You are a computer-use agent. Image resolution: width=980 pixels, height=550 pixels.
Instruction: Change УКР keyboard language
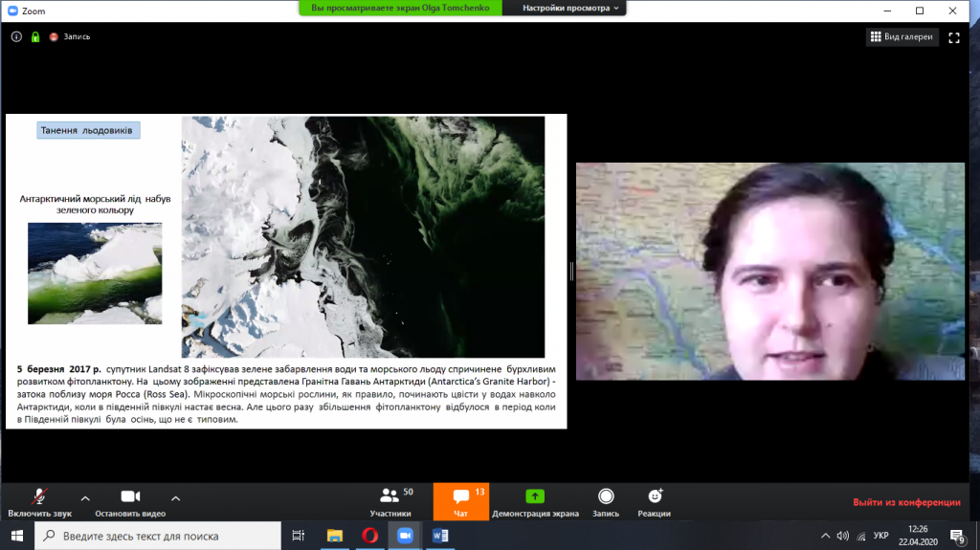[x=881, y=536]
